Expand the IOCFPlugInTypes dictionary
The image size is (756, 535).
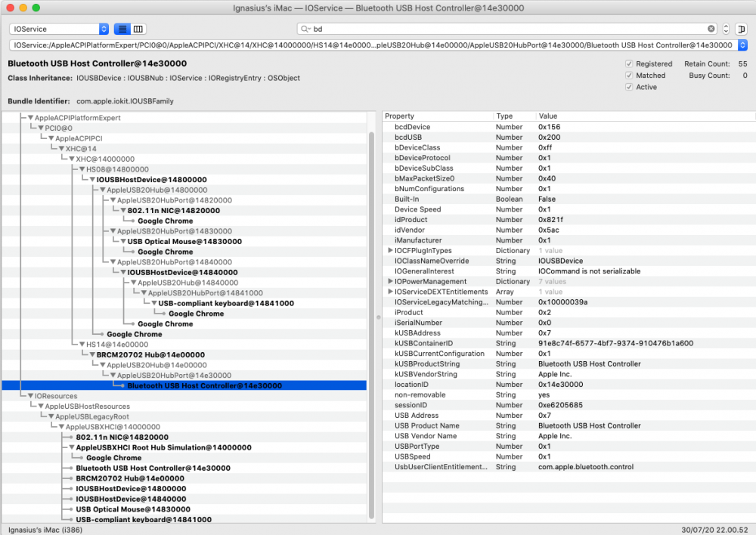point(390,251)
